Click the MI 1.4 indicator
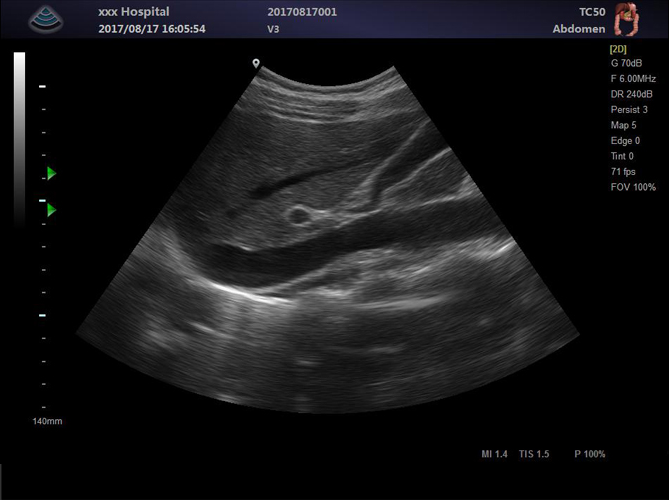 tap(494, 454)
